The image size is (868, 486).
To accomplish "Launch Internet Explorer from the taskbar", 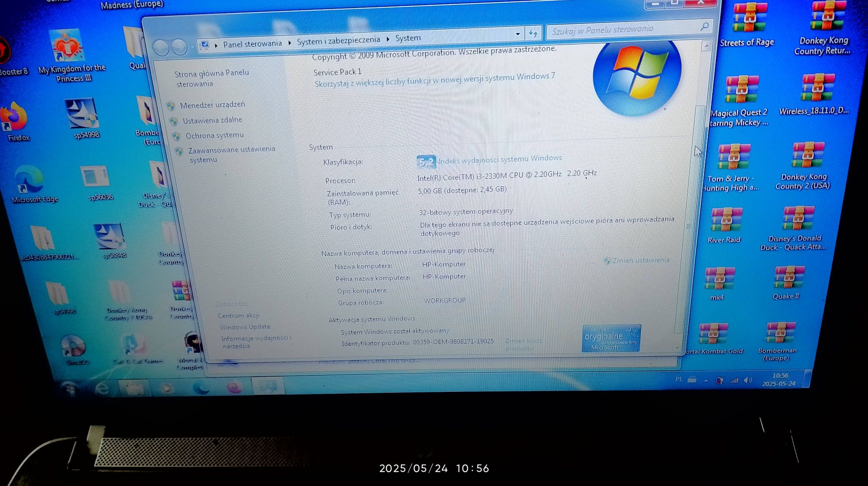I will pos(102,387).
